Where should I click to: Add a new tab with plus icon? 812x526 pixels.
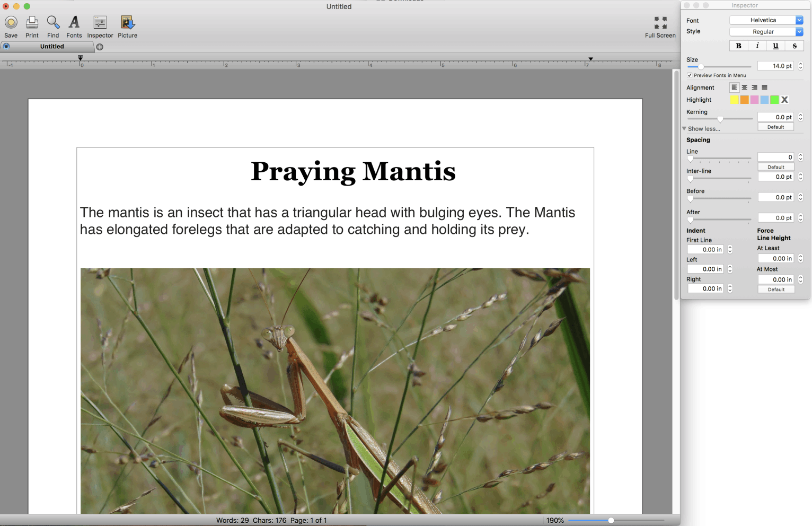100,47
